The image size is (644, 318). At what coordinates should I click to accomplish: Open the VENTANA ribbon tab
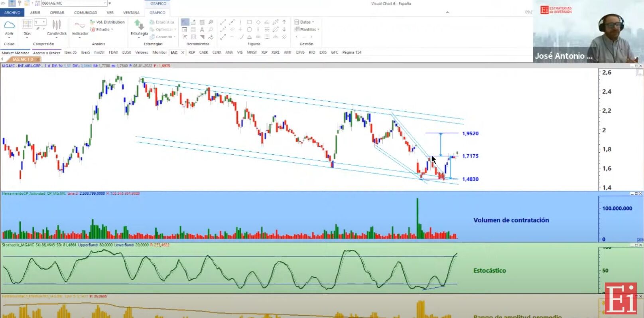131,12
